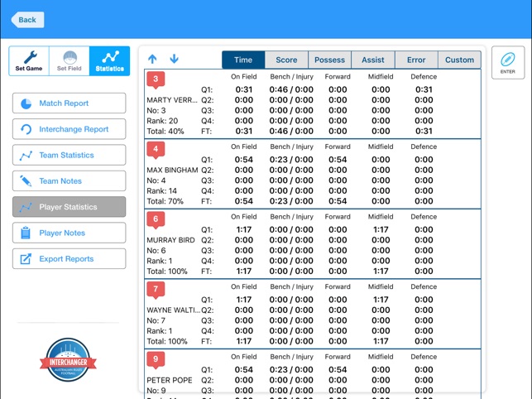Switch to the Custom tab
Screen dimensions: 532x399
pyautogui.click(x=460, y=60)
